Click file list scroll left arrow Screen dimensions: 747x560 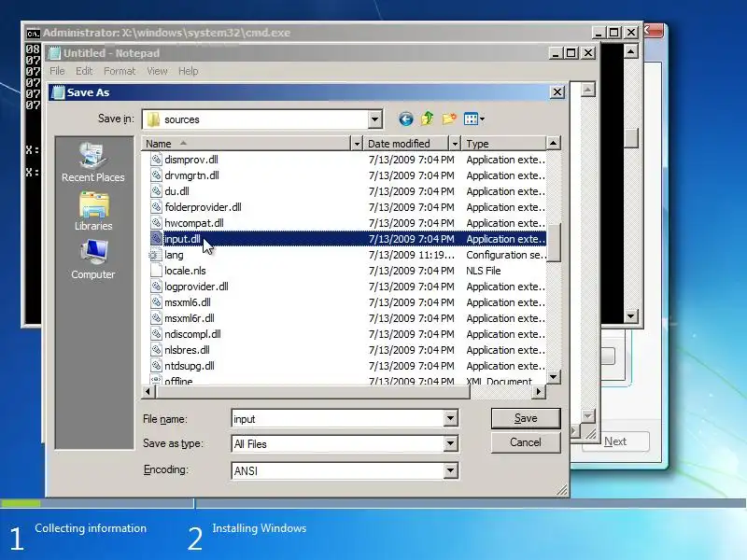pos(148,392)
